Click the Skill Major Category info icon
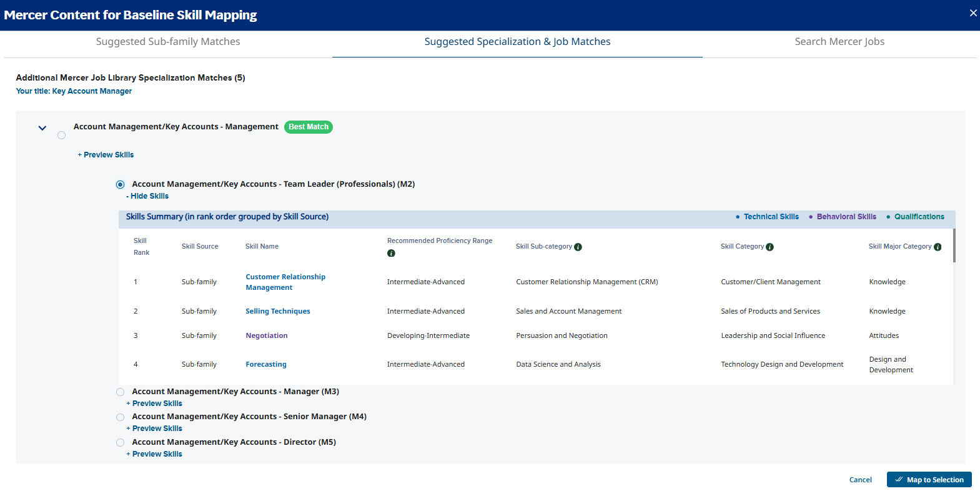This screenshot has height=491, width=980. [x=938, y=247]
